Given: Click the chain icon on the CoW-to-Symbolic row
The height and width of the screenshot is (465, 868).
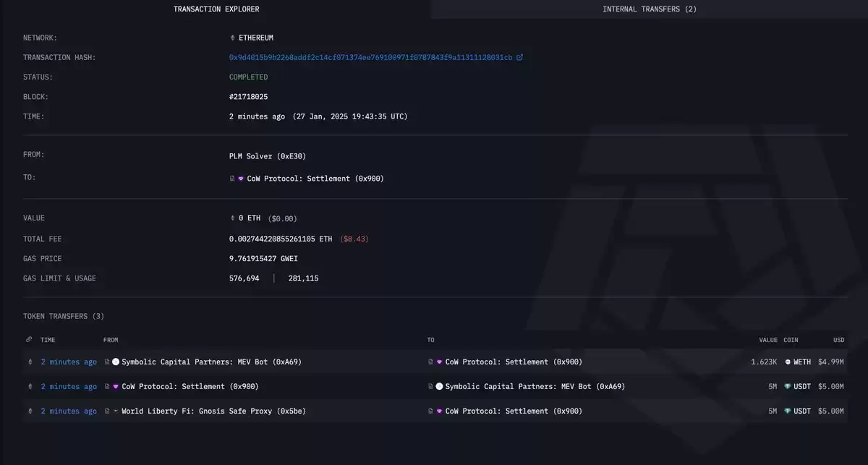Looking at the screenshot, I should [x=30, y=387].
